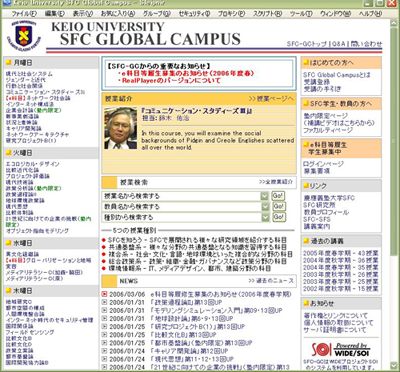The height and width of the screenshot is (372, 400).
Task: Expand the 種別から検索する dropdown
Action: click(x=265, y=217)
